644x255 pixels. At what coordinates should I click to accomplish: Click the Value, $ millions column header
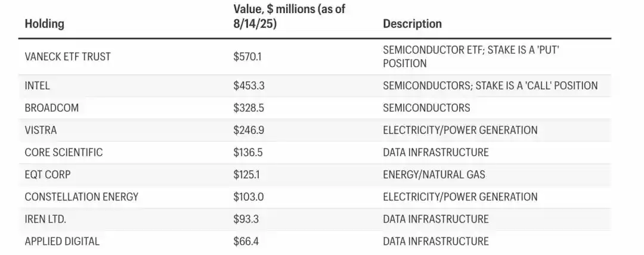(x=289, y=17)
